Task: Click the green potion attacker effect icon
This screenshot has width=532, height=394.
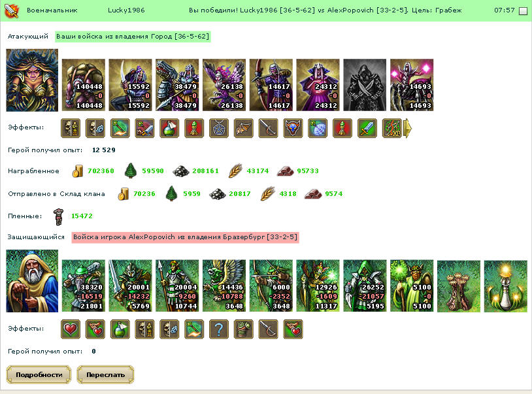Action: 169,128
